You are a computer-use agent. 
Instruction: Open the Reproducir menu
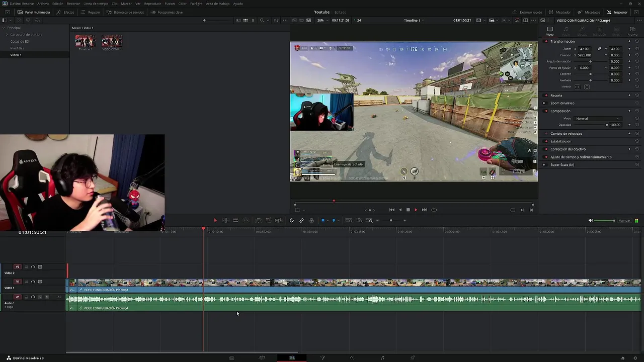click(x=152, y=4)
